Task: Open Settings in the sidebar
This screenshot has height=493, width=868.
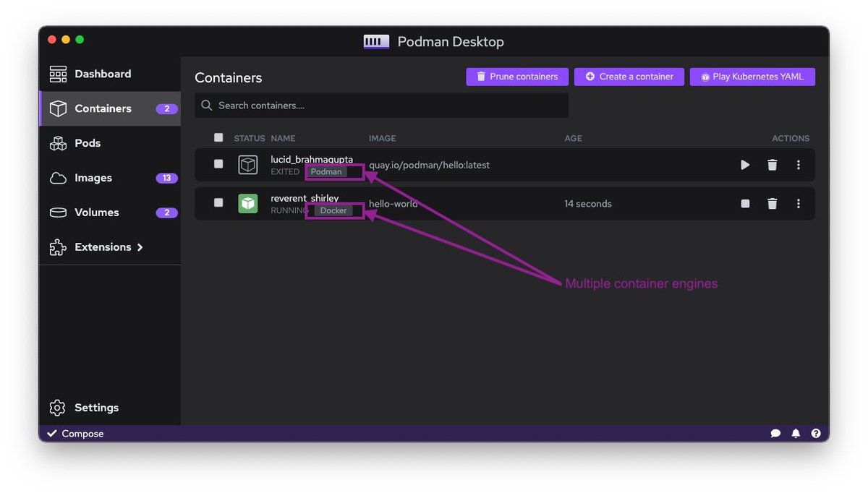Action: pos(109,408)
